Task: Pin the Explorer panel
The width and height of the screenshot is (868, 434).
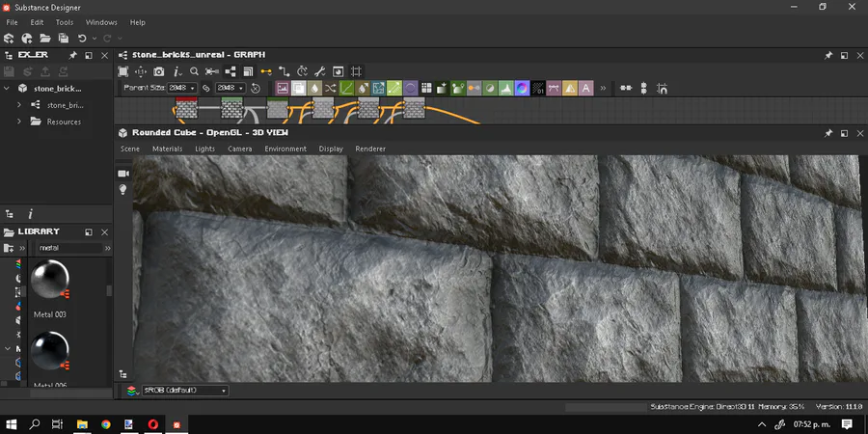Action: pyautogui.click(x=73, y=55)
